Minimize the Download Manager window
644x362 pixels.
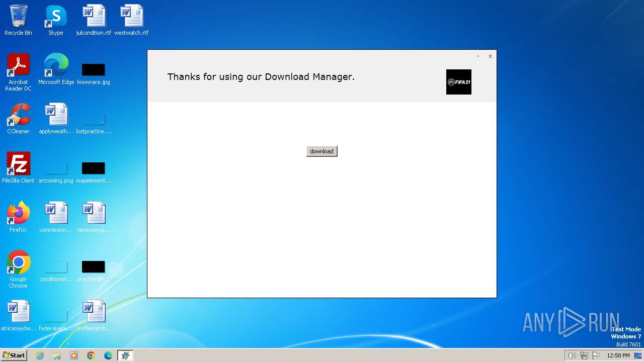(x=478, y=56)
